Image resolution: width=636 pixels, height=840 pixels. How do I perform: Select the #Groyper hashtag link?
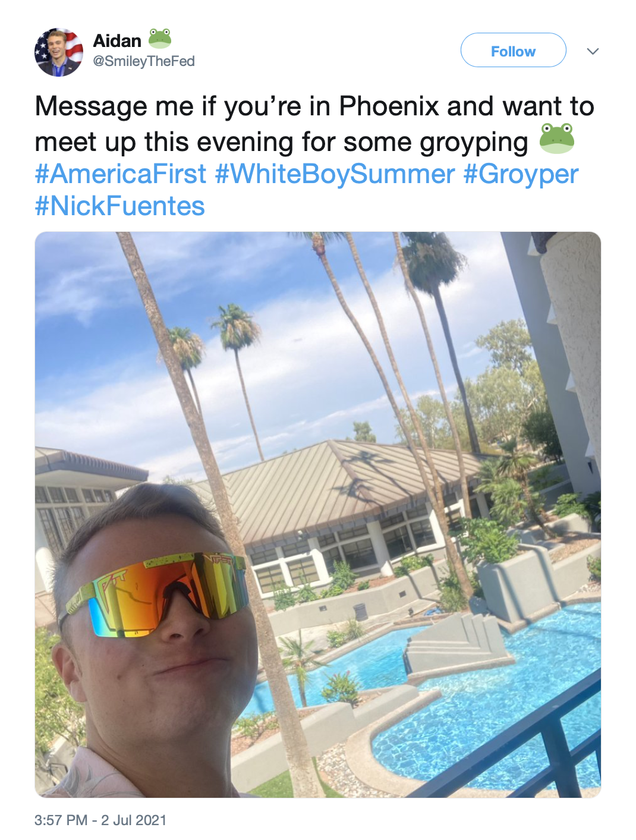(x=521, y=174)
